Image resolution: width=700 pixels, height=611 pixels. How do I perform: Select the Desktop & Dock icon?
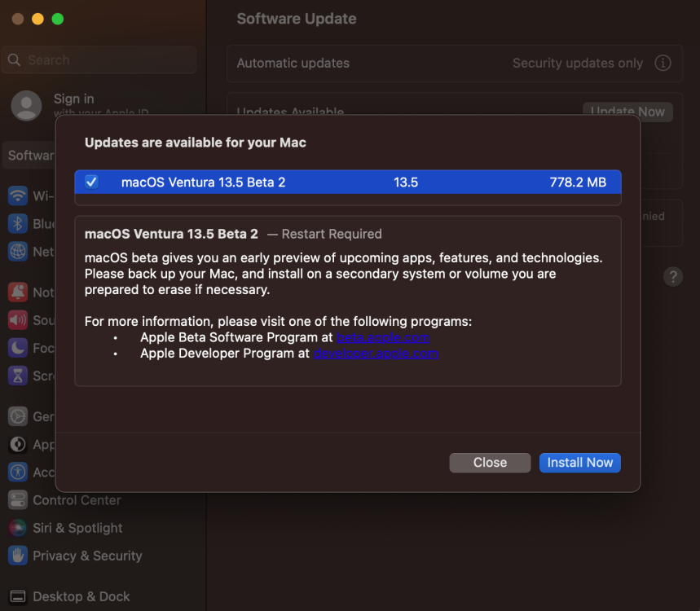click(x=18, y=596)
